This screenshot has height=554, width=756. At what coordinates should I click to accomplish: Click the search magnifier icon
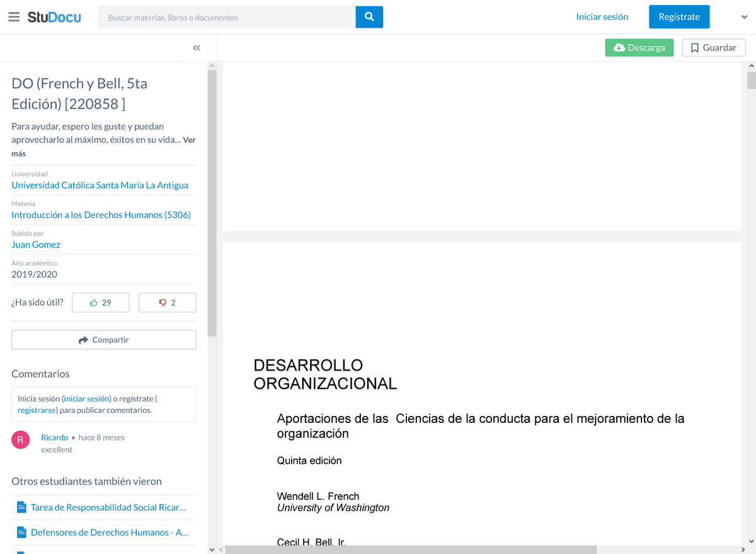point(369,16)
